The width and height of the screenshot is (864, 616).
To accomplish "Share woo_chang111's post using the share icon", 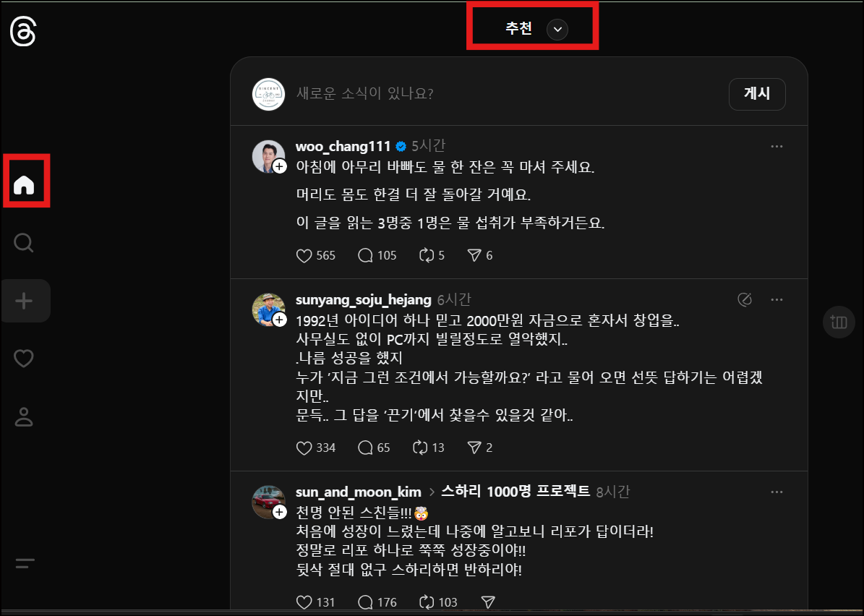I will pyautogui.click(x=476, y=255).
